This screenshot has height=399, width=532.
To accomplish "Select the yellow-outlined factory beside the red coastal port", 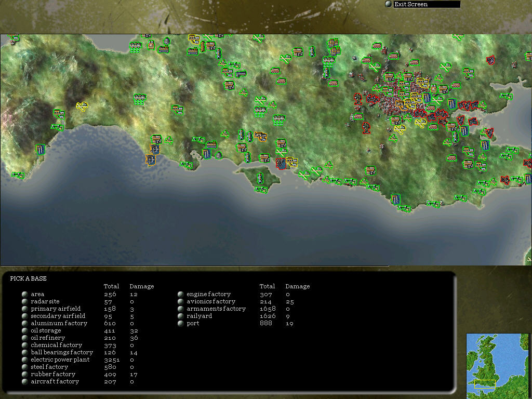I will pos(291,162).
